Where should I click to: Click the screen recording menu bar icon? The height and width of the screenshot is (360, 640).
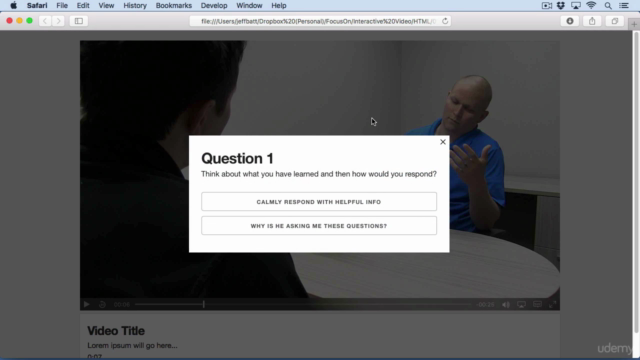point(547,6)
